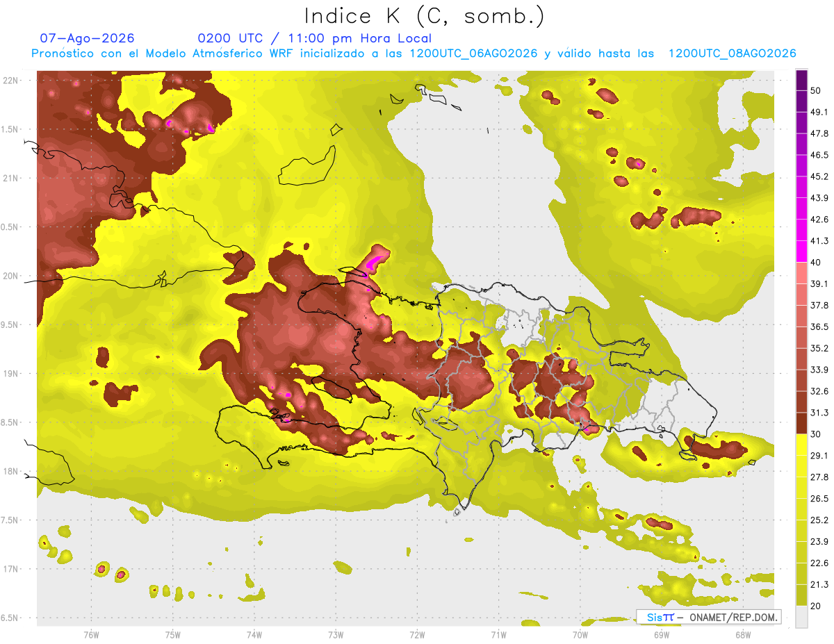834x644 pixels.
Task: Click the colorbar value '49.1'
Action: pyautogui.click(x=819, y=113)
